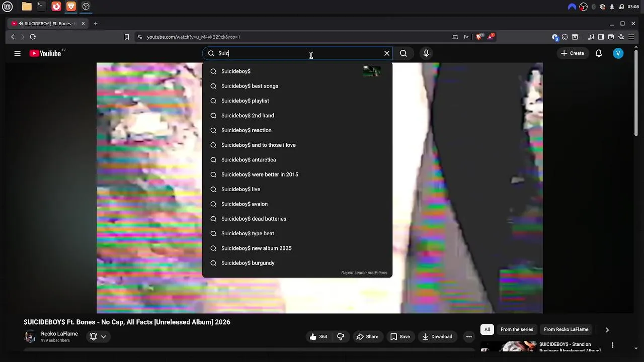
Task: Open Brave Leo AI sparkle icon
Action: tap(621, 37)
